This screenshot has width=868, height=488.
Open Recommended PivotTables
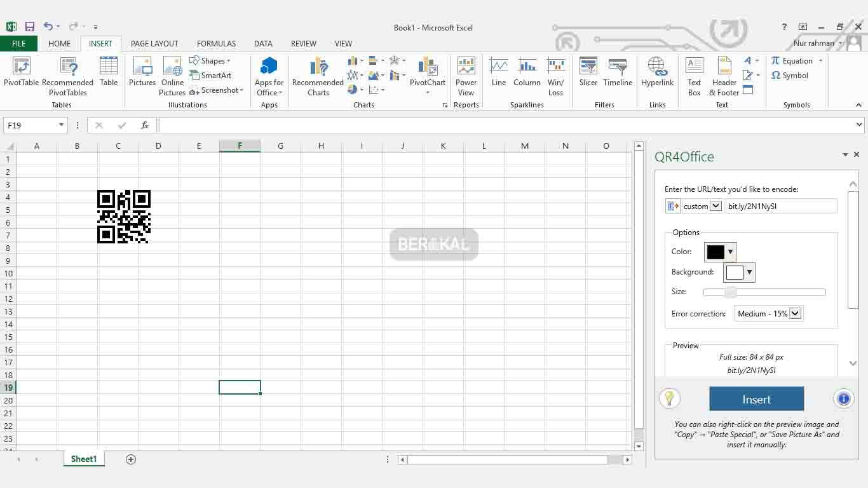[68, 77]
